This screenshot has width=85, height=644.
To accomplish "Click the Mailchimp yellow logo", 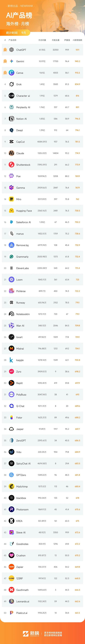I will [12, 486].
